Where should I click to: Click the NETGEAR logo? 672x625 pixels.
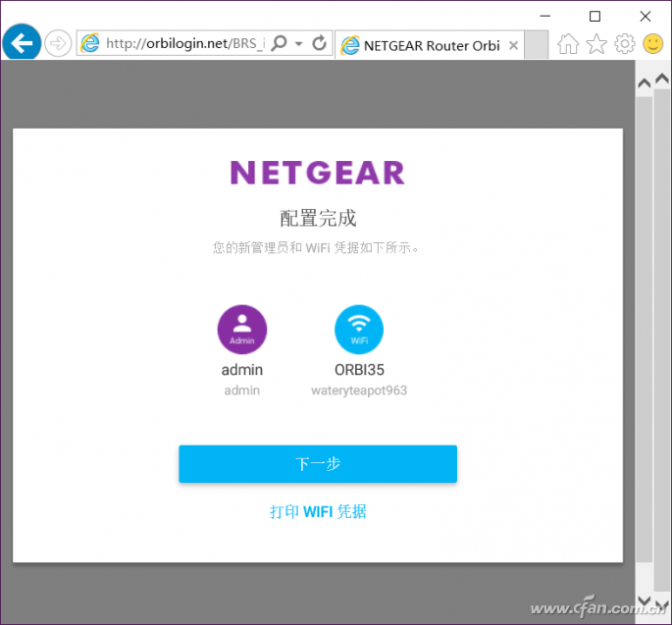click(x=318, y=173)
